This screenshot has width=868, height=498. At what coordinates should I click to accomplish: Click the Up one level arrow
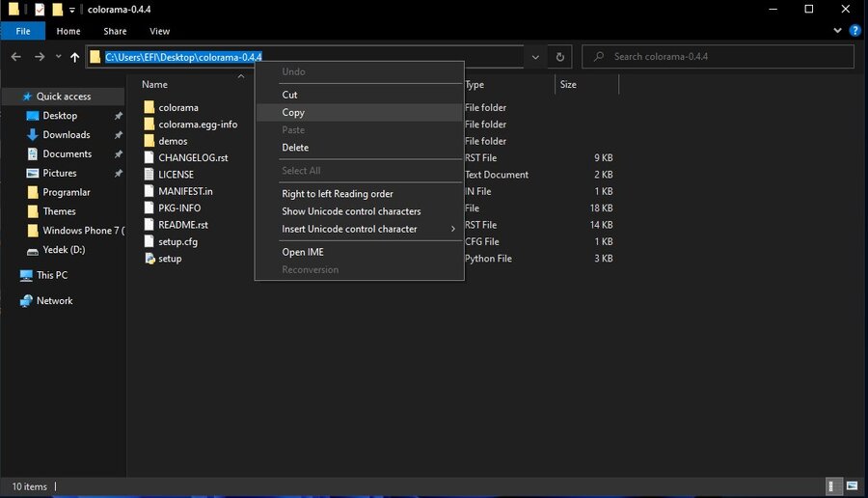point(74,57)
